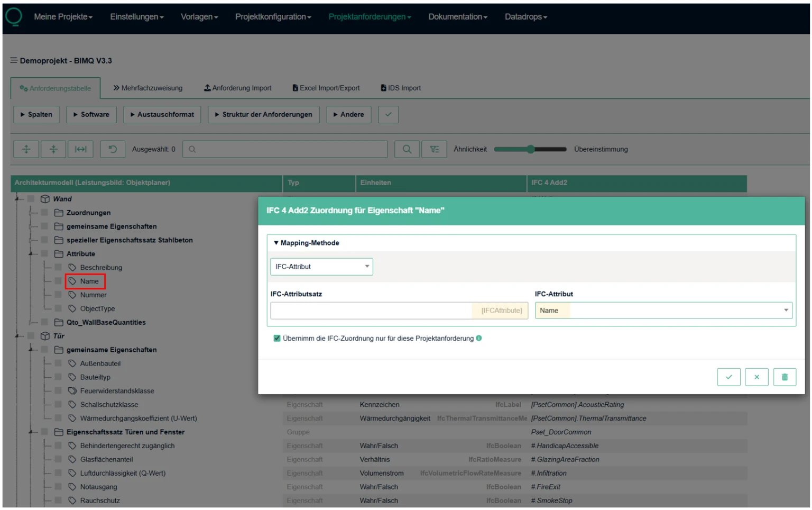
Task: Delete mapping via the trash icon
Action: (x=785, y=377)
